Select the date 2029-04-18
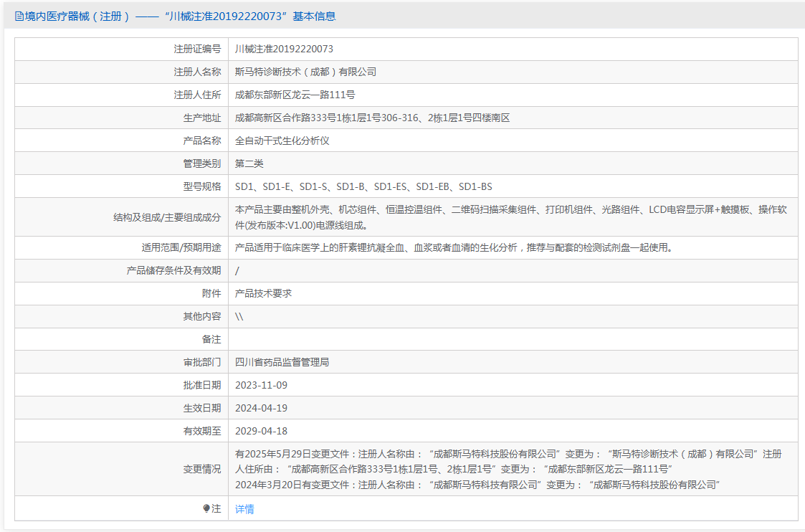 (x=261, y=431)
